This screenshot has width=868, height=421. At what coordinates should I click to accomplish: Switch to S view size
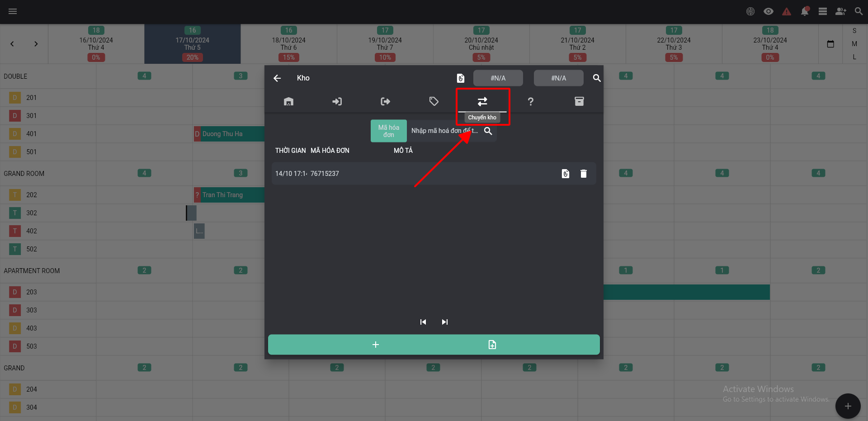(x=854, y=31)
